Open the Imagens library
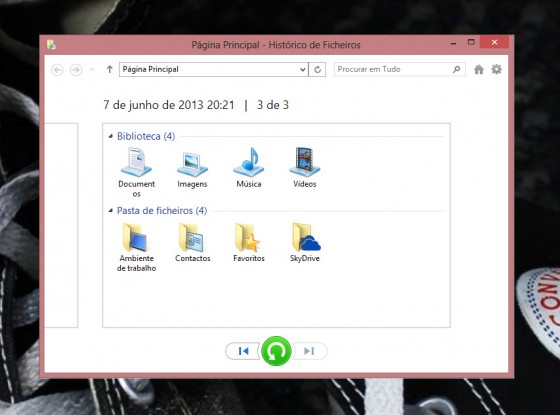 pos(192,168)
